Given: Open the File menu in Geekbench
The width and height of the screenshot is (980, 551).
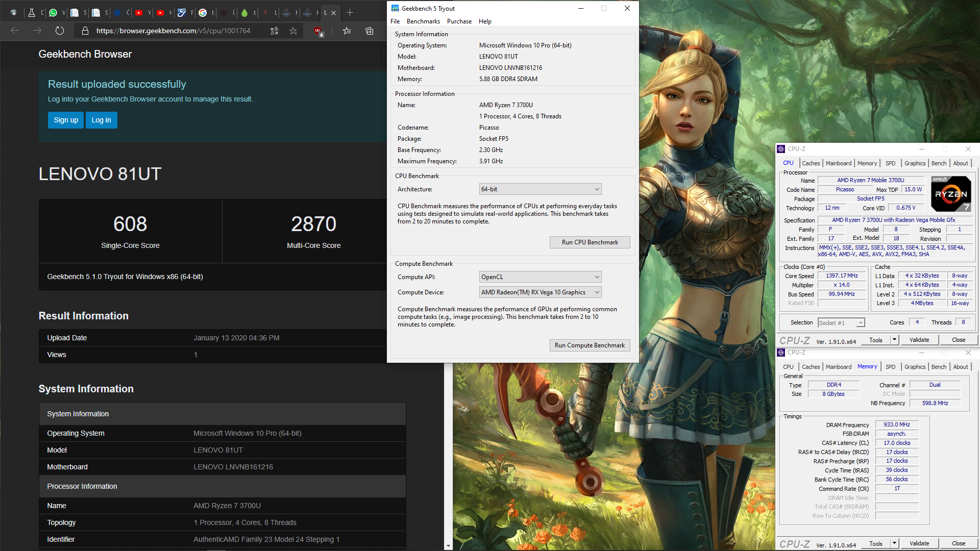Looking at the screenshot, I should (395, 21).
